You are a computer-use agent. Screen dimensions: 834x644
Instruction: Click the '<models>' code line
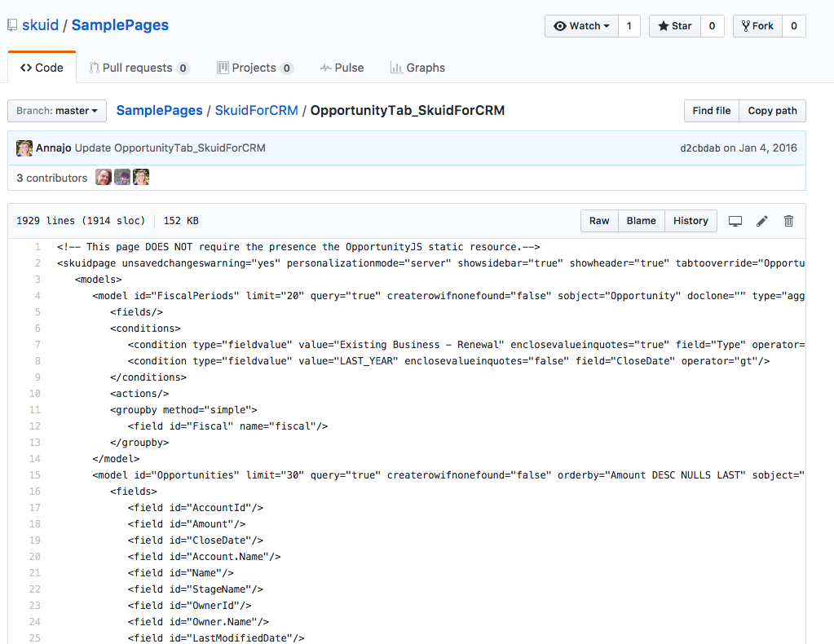99,279
